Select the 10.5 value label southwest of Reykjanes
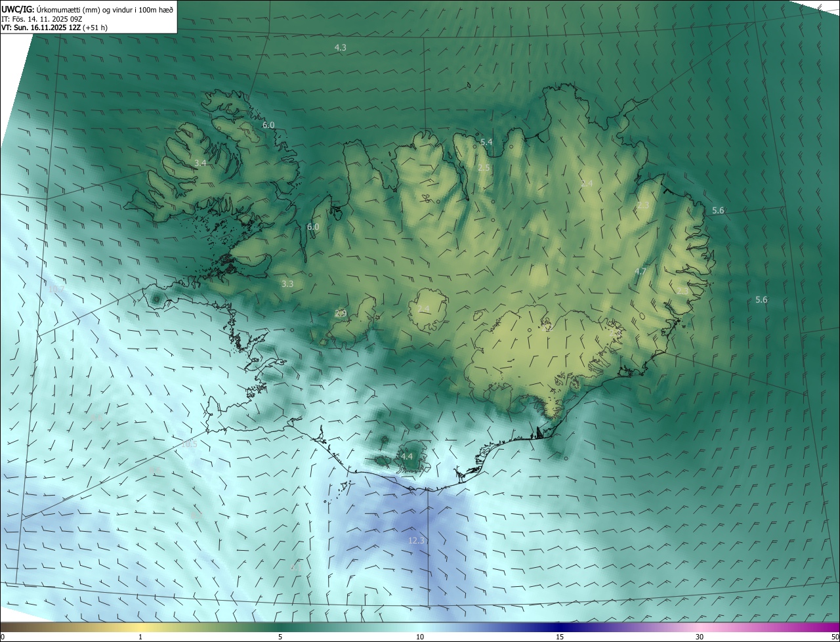The width and height of the screenshot is (840, 642). [x=189, y=444]
